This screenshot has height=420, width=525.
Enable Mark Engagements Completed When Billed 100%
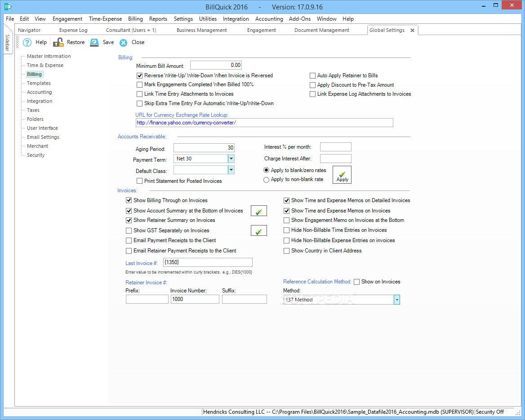(140, 84)
